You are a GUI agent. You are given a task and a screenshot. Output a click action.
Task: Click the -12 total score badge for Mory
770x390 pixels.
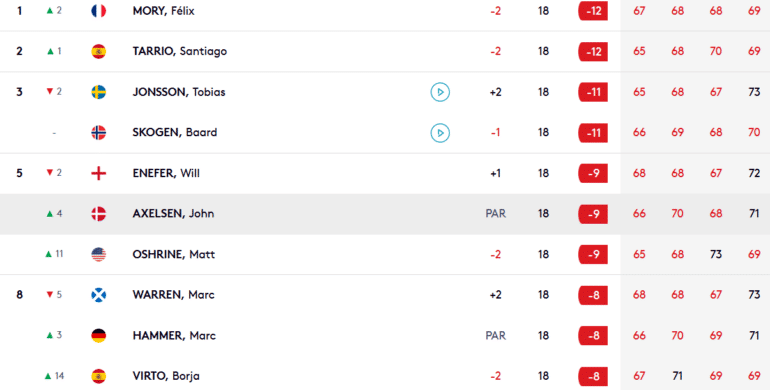[593, 11]
